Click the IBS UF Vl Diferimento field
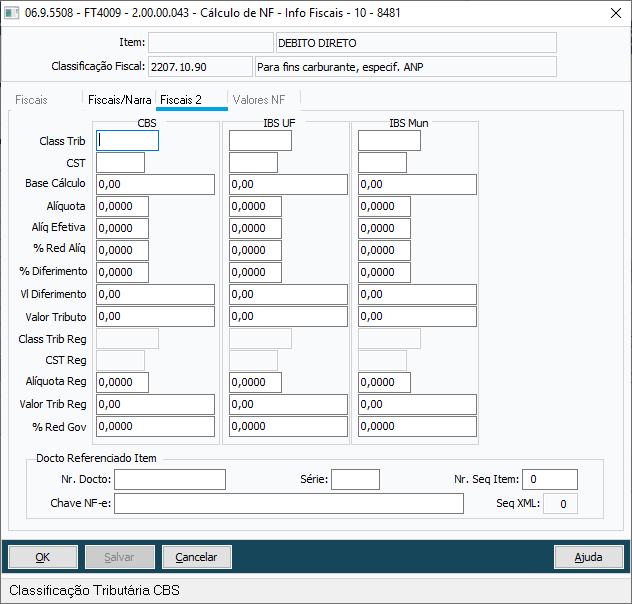The image size is (632, 604). 289,295
